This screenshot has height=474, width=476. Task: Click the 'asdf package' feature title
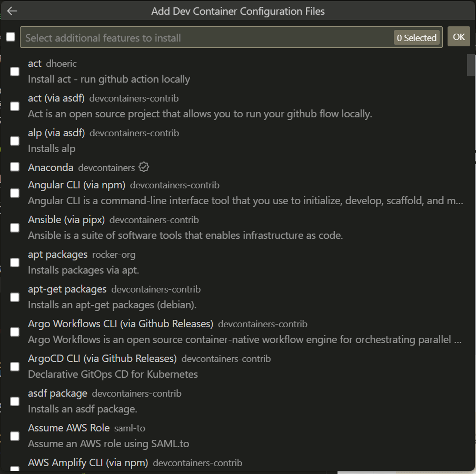pos(57,394)
